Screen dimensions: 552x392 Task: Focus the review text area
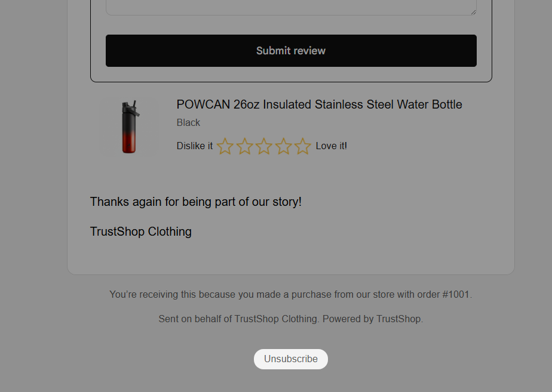[x=291, y=7]
